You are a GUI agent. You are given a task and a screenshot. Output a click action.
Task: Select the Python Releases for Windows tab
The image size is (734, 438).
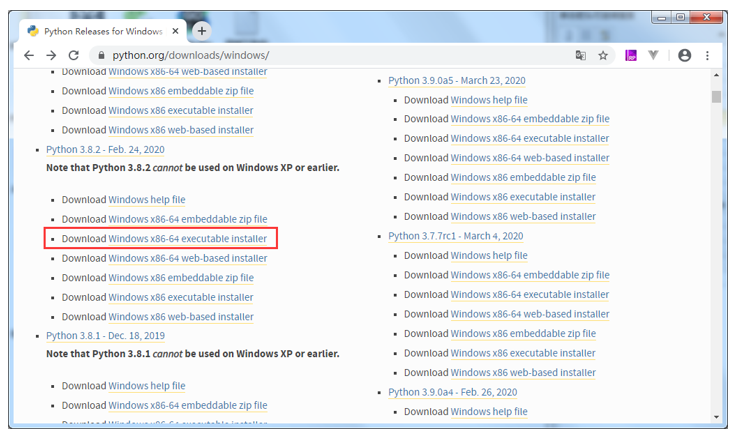103,31
